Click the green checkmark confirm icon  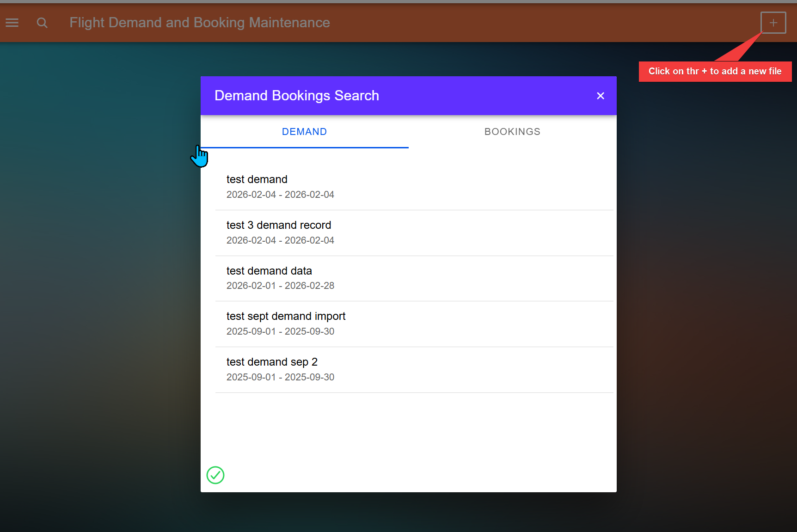coord(215,475)
